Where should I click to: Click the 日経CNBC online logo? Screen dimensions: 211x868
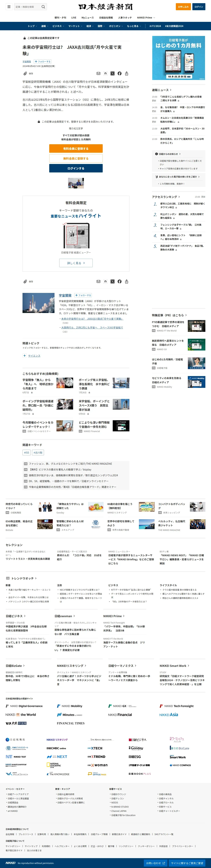(x=56, y=748)
